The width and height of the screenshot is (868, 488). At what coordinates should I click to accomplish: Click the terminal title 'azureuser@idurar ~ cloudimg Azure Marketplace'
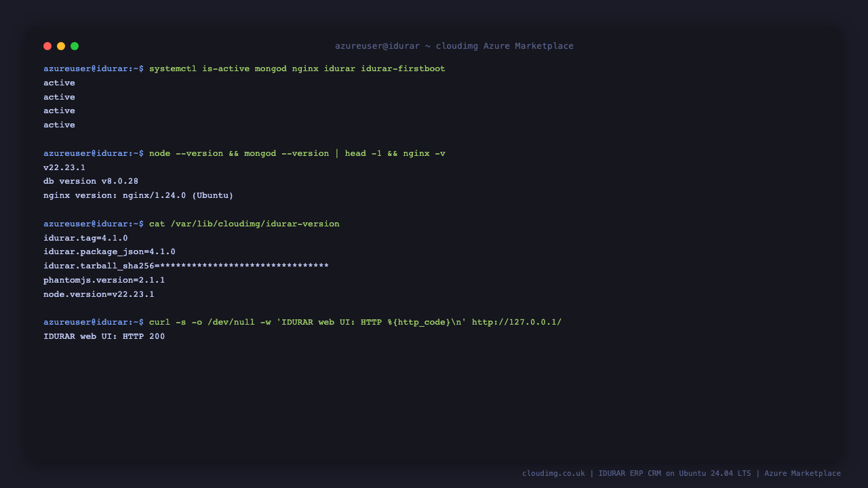454,46
